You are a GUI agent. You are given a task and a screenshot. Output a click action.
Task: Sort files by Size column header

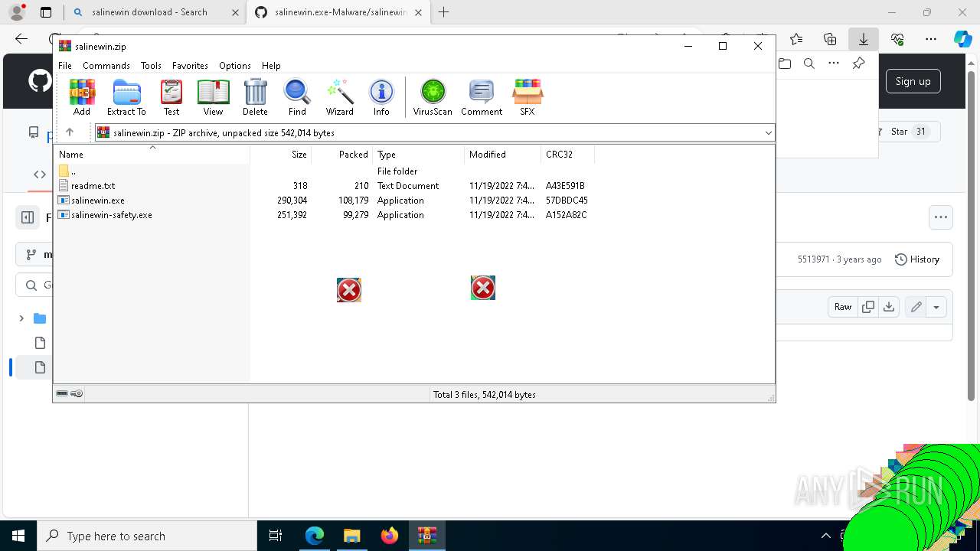coord(281,155)
